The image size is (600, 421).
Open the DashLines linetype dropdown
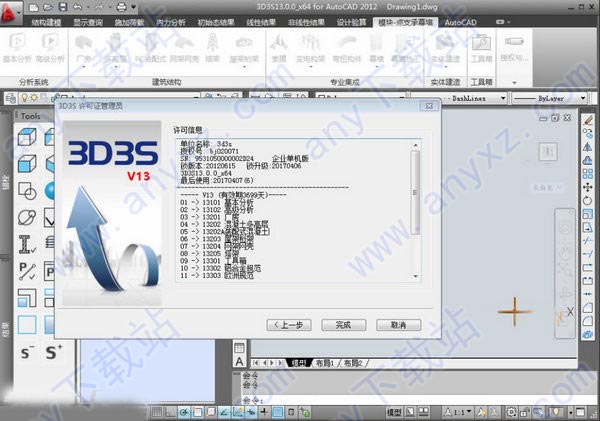click(x=503, y=98)
